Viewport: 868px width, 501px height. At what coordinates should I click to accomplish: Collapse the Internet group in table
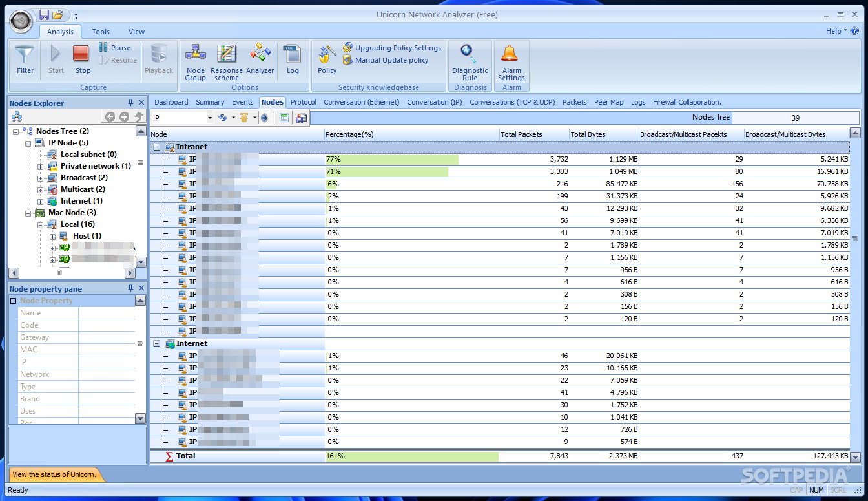tap(157, 344)
